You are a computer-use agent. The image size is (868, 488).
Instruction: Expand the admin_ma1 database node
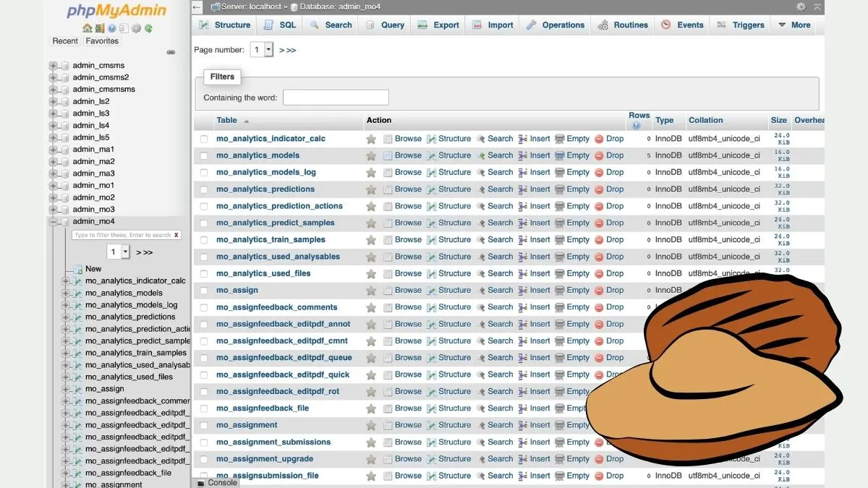(x=53, y=150)
